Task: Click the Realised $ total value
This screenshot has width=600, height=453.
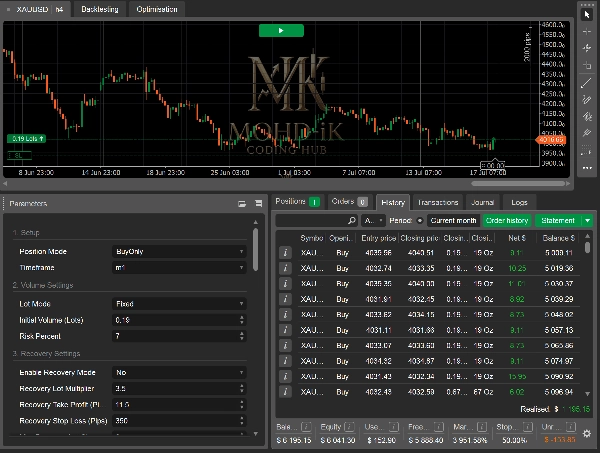Action: coord(576,409)
